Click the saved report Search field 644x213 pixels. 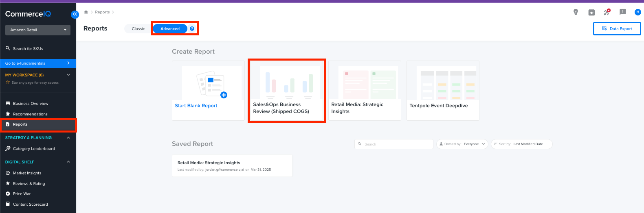[394, 144]
